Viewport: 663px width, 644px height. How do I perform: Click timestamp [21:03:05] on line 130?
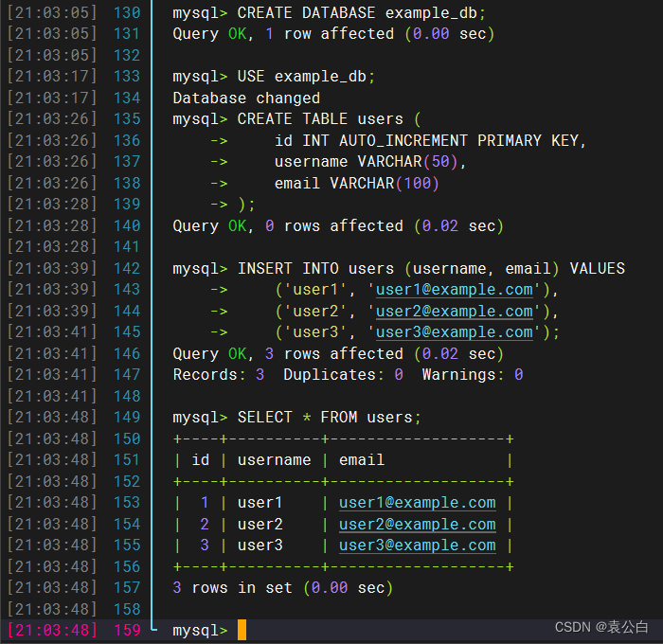click(52, 12)
